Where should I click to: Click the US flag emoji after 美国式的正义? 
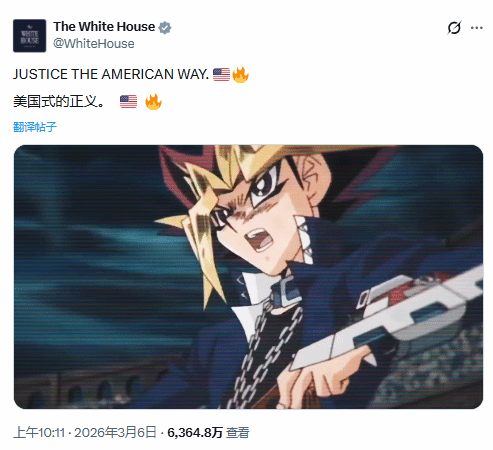click(x=128, y=102)
